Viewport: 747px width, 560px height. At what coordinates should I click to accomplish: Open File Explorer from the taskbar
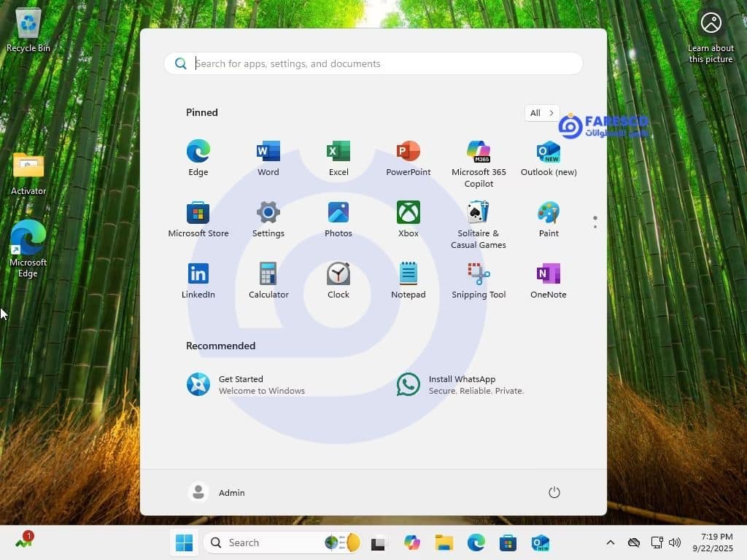coord(444,542)
